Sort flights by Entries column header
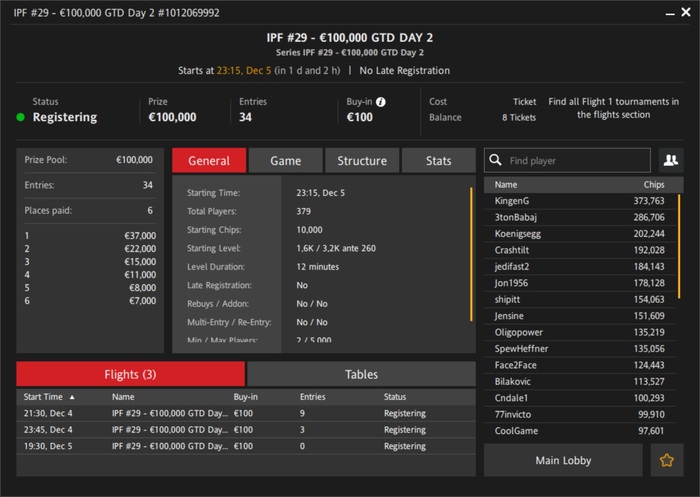The width and height of the screenshot is (700, 497). pyautogui.click(x=312, y=397)
